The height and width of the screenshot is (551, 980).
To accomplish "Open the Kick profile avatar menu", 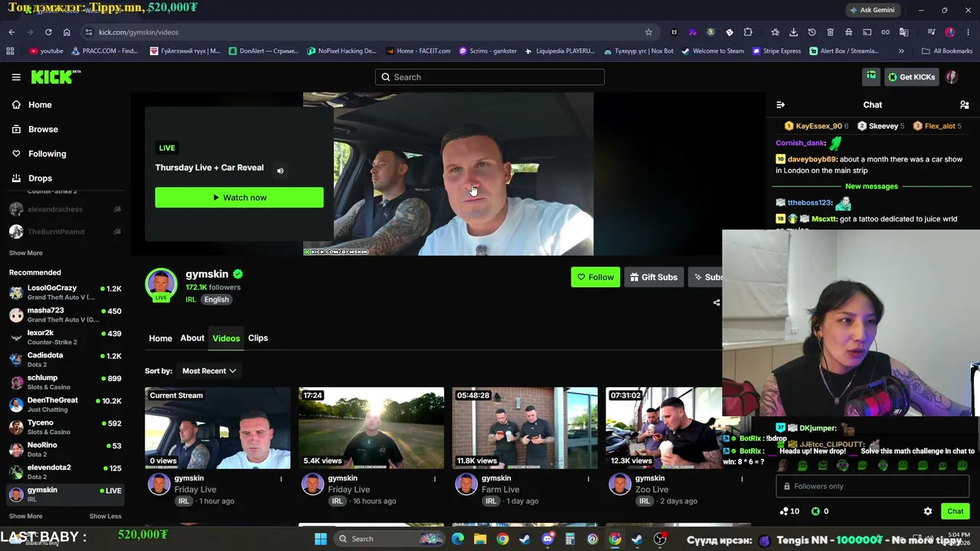I will point(952,77).
